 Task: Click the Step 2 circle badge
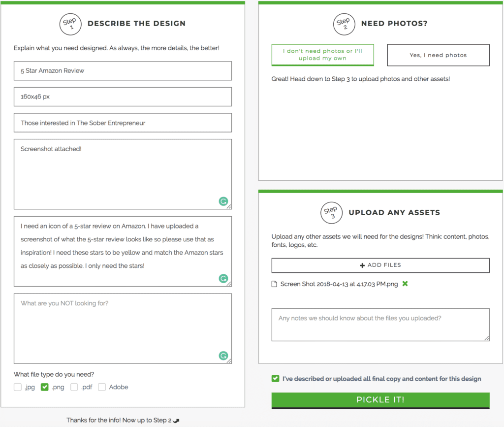tap(344, 24)
